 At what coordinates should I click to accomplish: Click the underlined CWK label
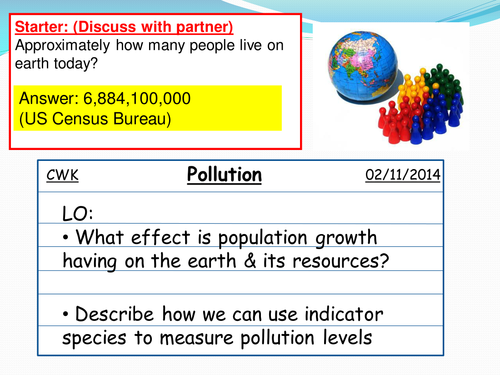coord(62,175)
